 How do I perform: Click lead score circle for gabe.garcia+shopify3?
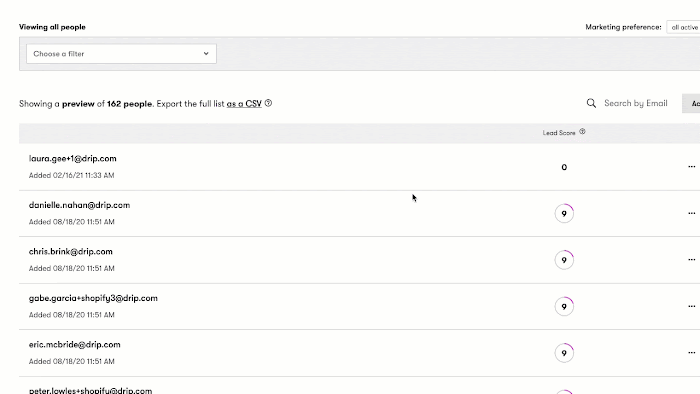tap(564, 306)
